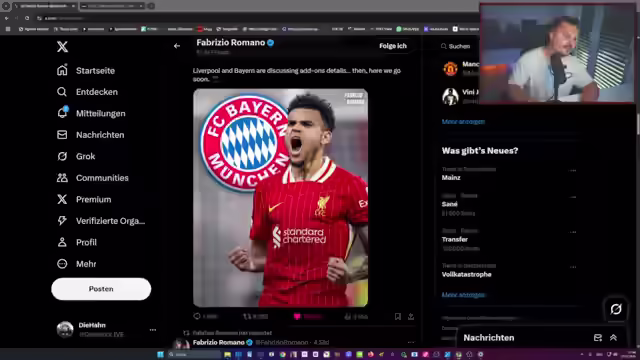Viewport: 640px width, 360px height.
Task: Open the FC Bayern post image
Action: [x=280, y=198]
